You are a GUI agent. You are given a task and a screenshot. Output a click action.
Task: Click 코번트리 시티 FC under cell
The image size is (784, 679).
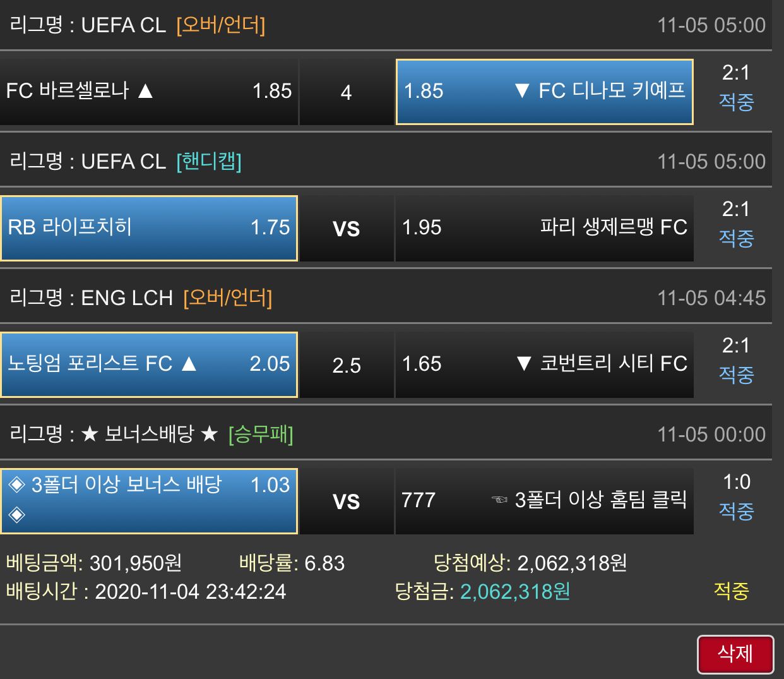click(544, 364)
